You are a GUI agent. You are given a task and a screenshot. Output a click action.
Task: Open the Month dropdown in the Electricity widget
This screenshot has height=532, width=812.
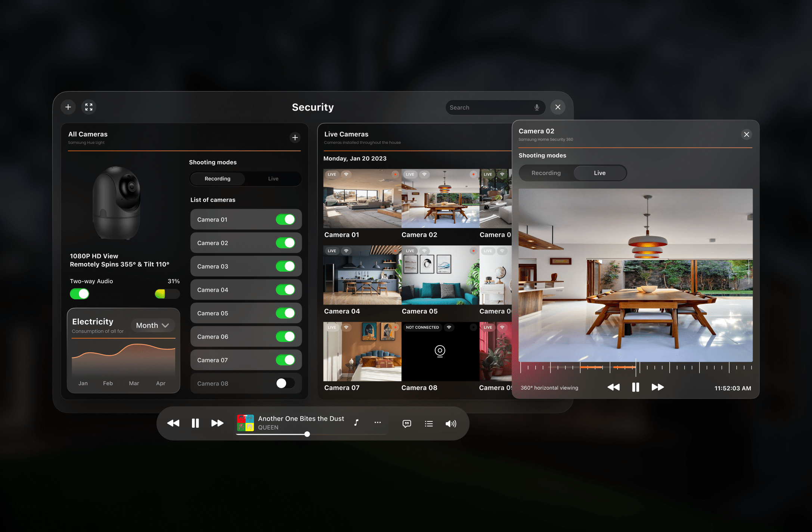tap(152, 325)
